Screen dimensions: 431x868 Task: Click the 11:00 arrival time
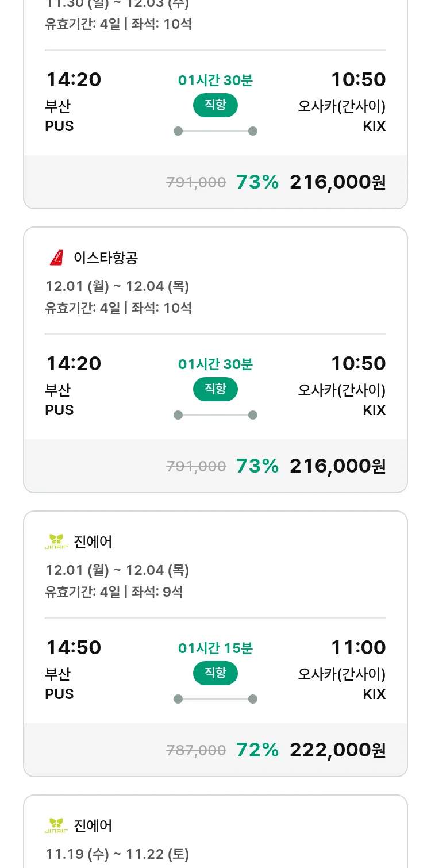(358, 647)
